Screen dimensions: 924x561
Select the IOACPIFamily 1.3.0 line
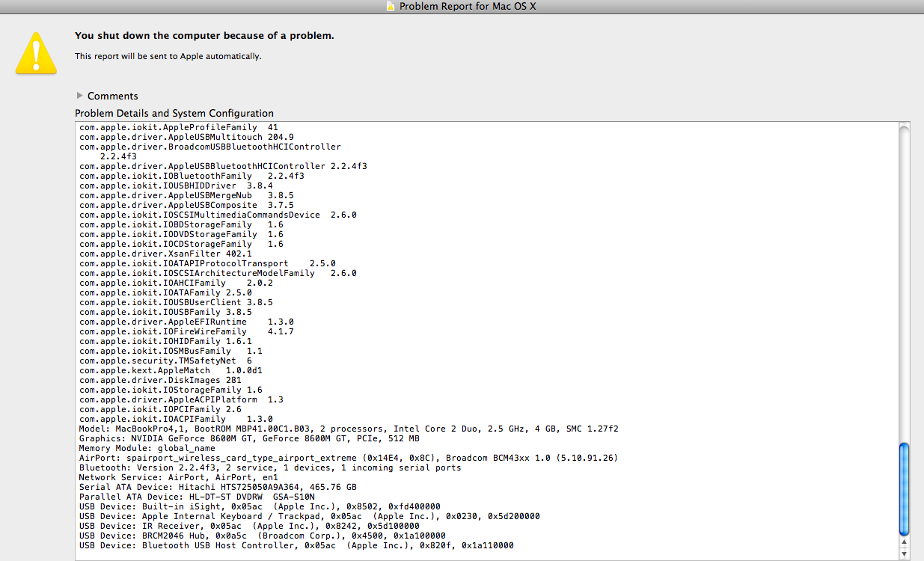pos(176,419)
